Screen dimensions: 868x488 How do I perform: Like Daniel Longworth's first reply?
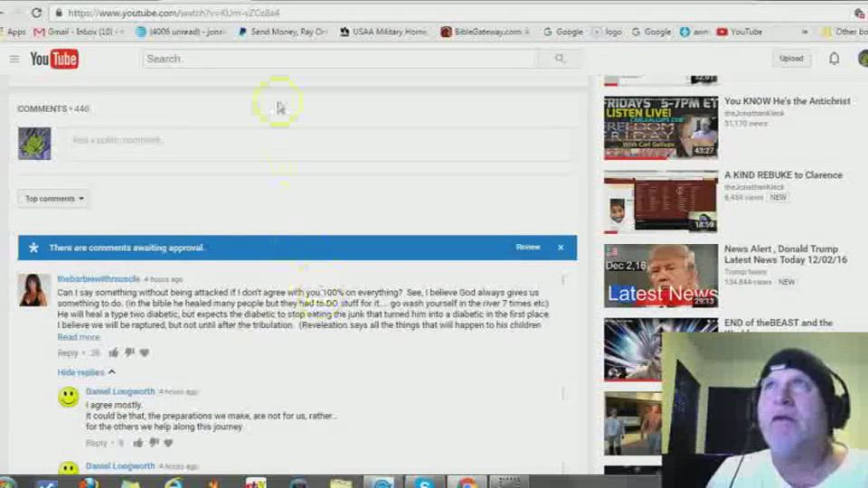[x=138, y=443]
